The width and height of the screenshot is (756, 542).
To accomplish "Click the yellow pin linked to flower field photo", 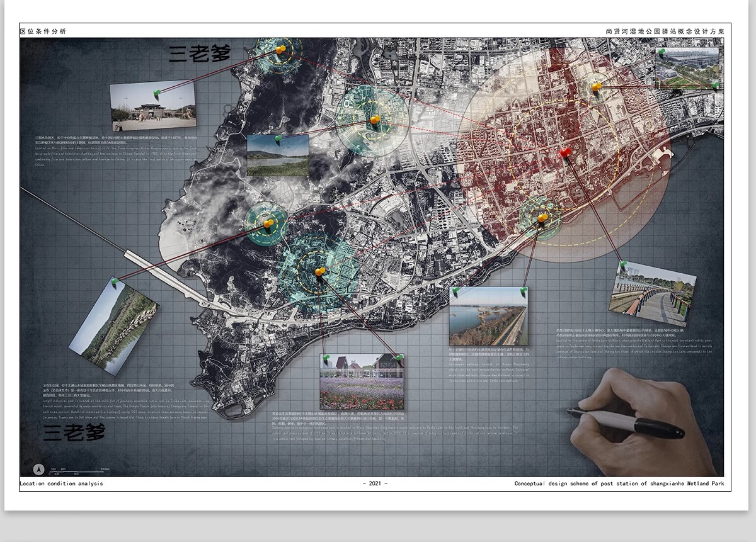I will click(320, 272).
